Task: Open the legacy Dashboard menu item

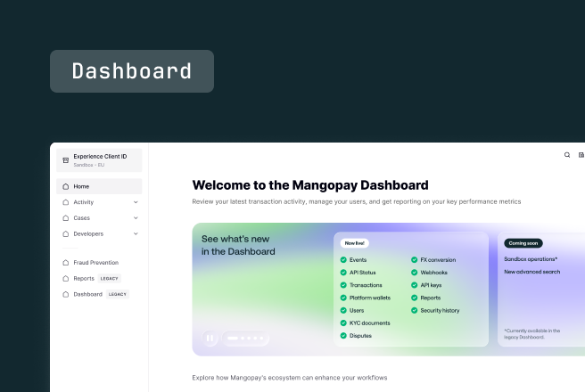Action: 87,294
